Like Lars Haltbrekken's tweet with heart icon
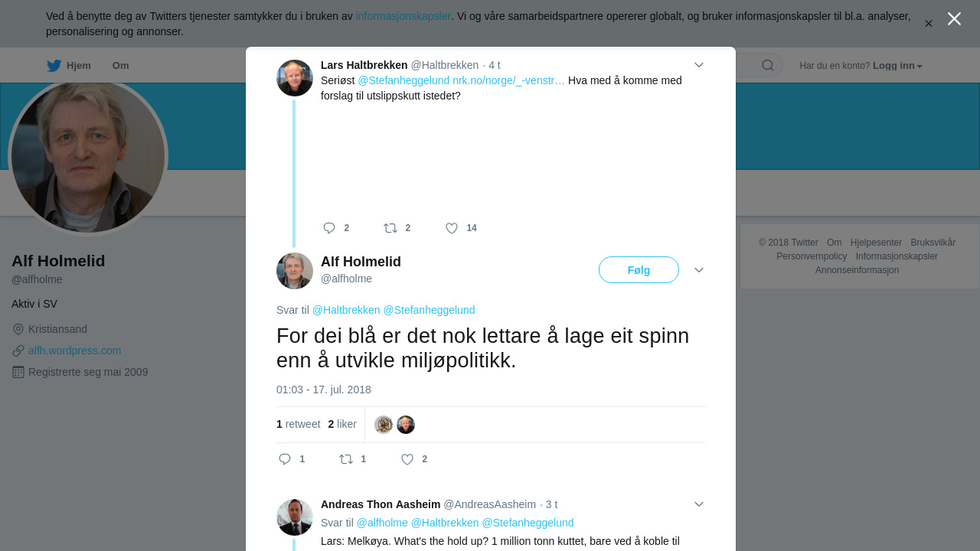This screenshot has height=551, width=980. click(x=452, y=228)
